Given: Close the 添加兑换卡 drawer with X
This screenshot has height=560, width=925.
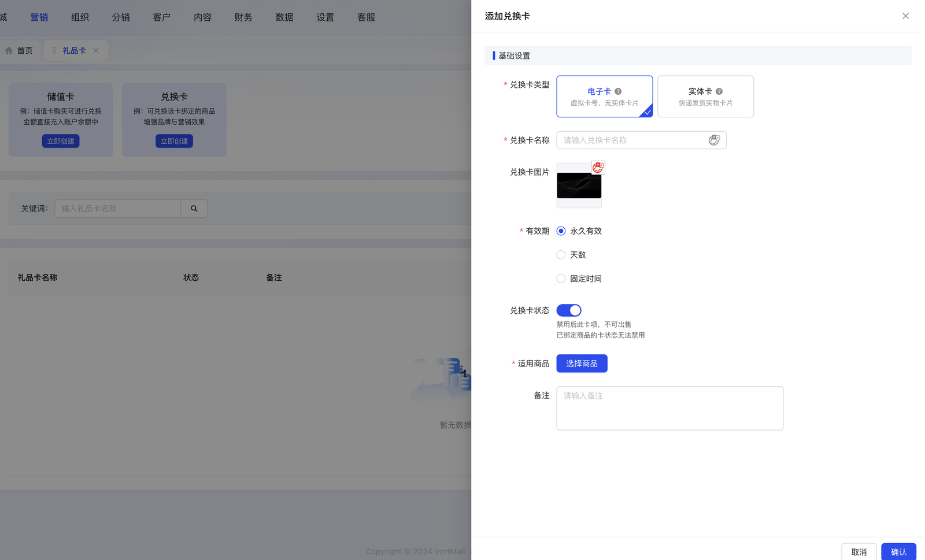Looking at the screenshot, I should coord(905,16).
